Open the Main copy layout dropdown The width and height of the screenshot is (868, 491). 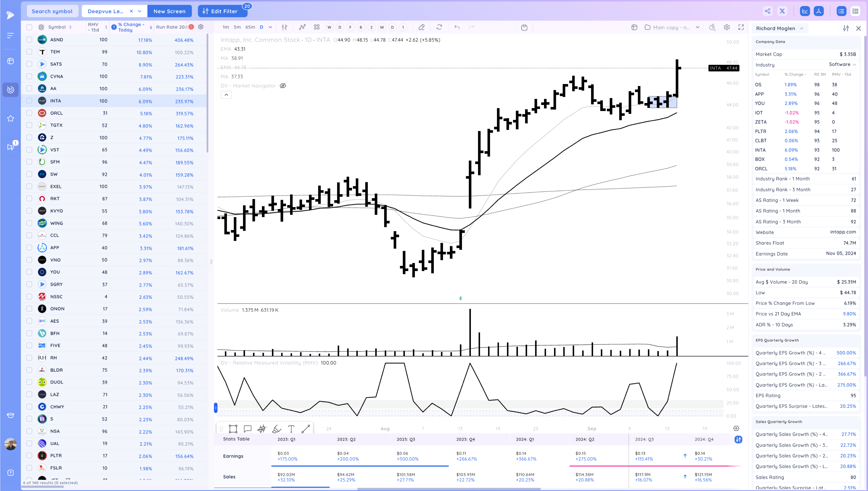point(697,27)
